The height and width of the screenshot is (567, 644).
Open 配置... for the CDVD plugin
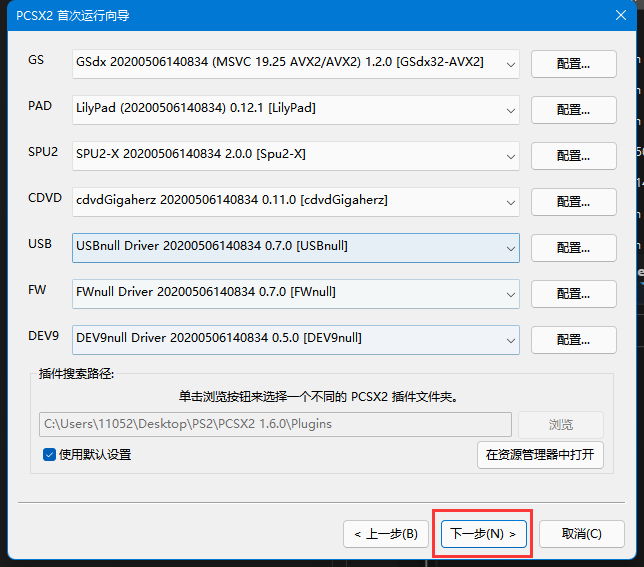[x=573, y=202]
